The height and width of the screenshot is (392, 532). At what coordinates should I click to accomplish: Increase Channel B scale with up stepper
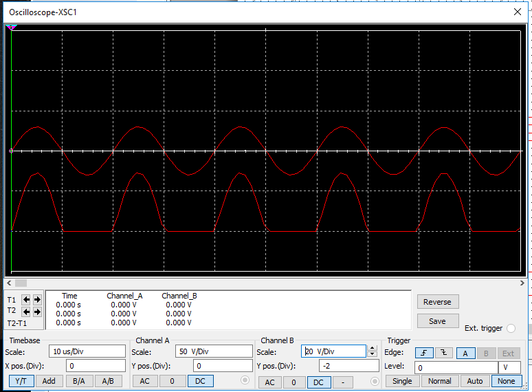(373, 348)
